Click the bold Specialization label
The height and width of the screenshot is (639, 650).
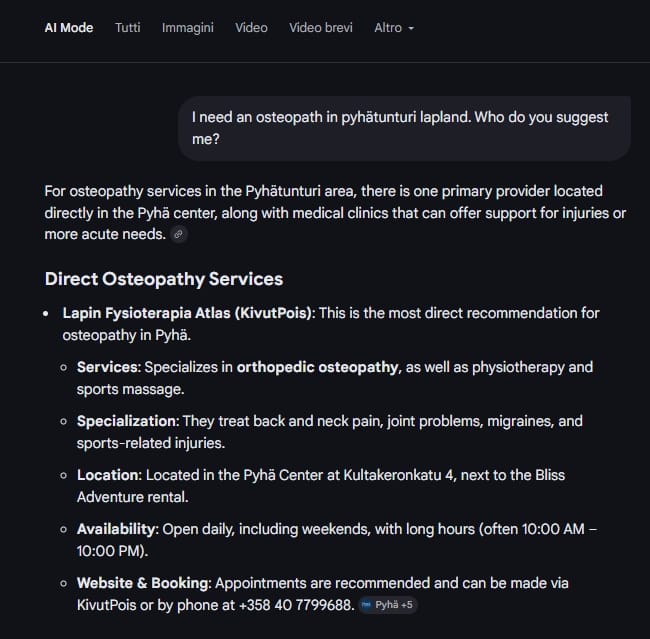[126, 421]
